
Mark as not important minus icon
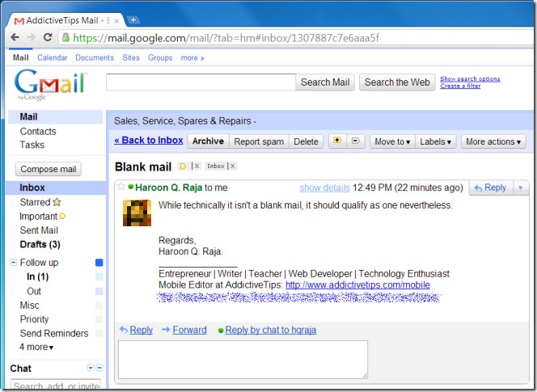[x=356, y=141]
